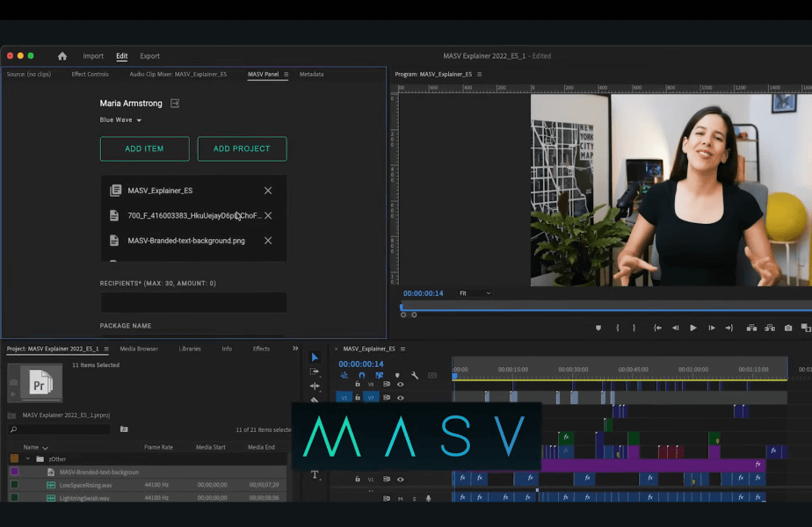Open timeline display settings wrench
The height and width of the screenshot is (527, 812).
point(414,375)
